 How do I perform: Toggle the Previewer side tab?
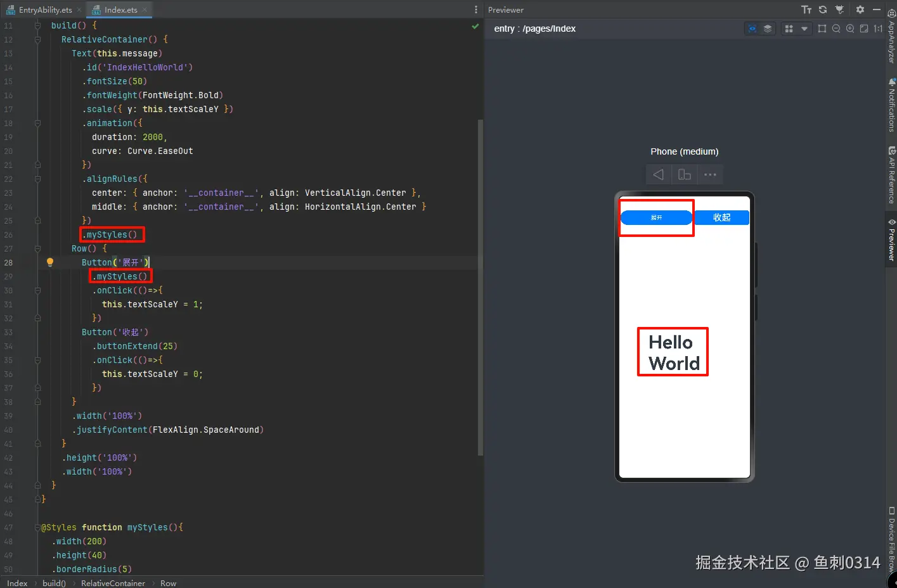click(891, 240)
